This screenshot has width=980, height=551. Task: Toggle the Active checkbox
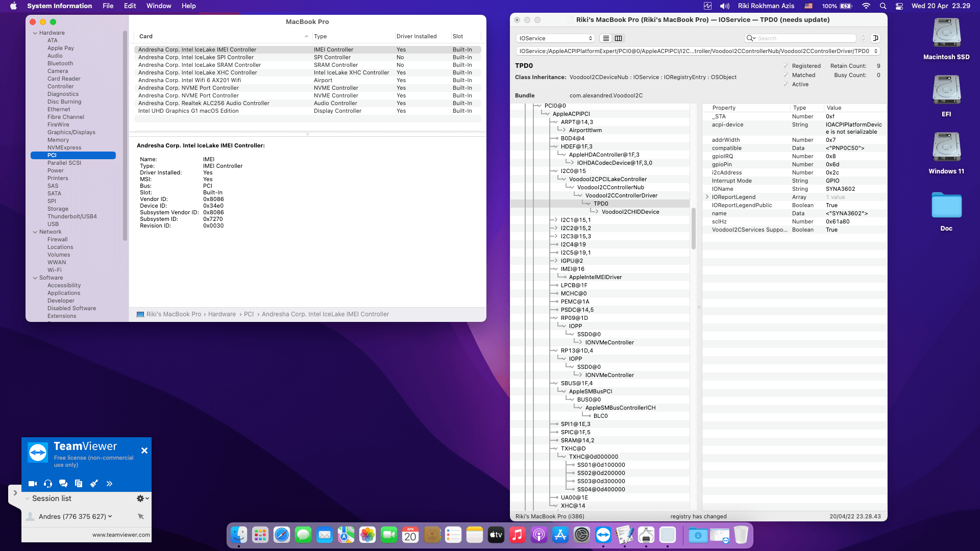(x=786, y=84)
